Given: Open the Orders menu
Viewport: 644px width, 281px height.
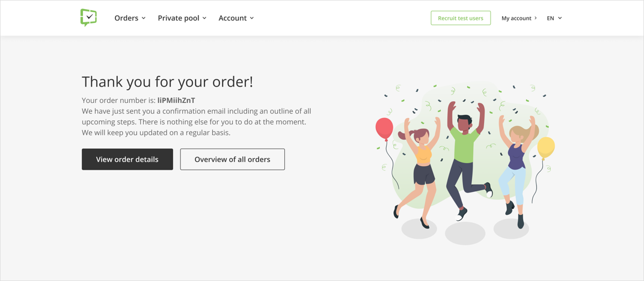Looking at the screenshot, I should tap(130, 18).
